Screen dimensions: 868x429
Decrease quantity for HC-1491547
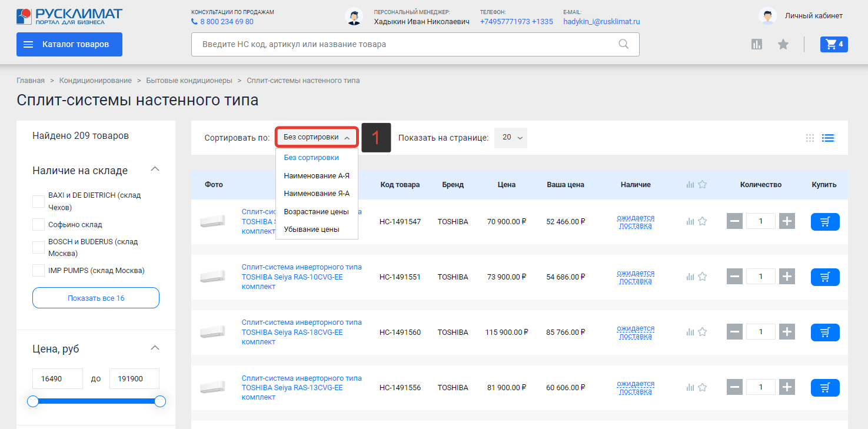pos(734,221)
